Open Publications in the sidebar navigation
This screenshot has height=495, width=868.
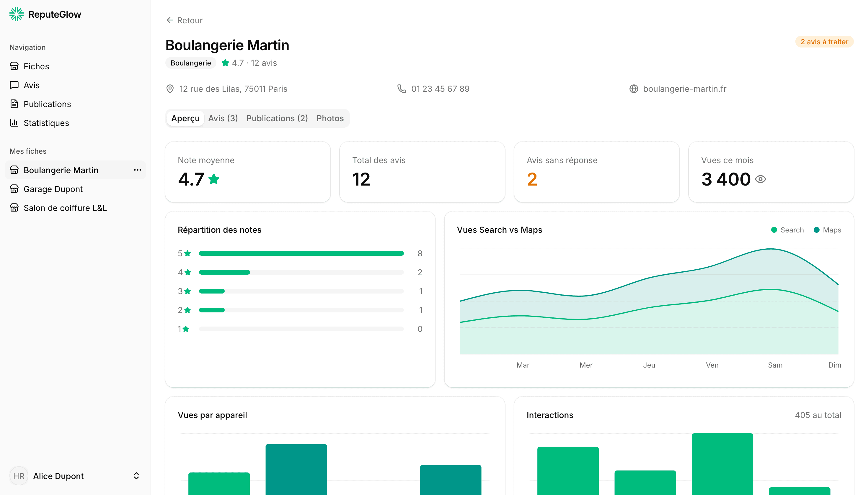click(75, 104)
